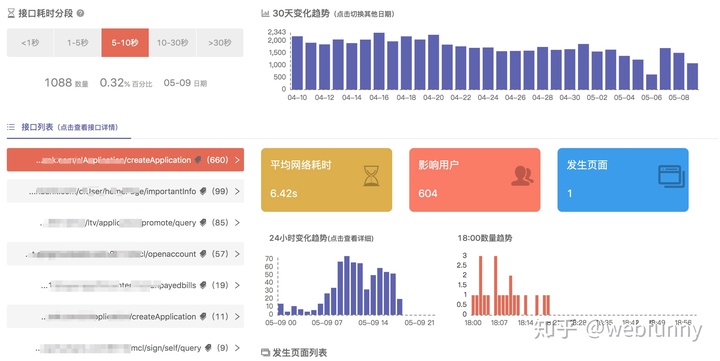Expand sign/self/query (9) row chevron
This screenshot has height=361, width=720.
coord(237,348)
